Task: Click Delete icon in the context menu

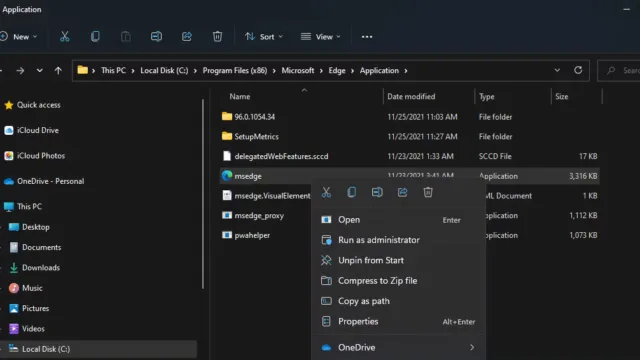Action: [428, 192]
